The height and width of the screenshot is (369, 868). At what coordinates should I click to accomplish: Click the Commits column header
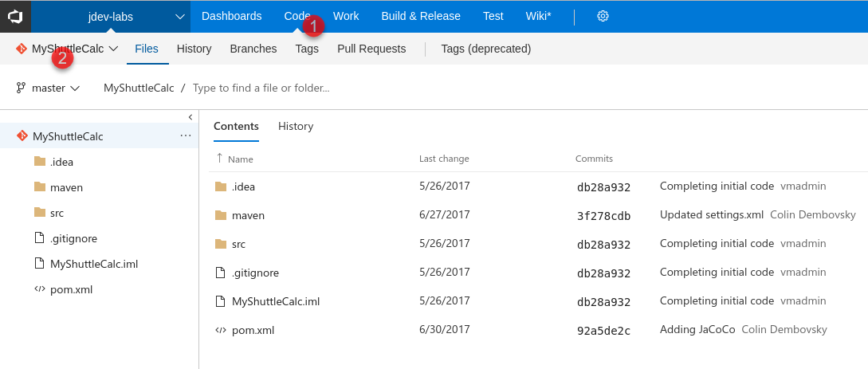(594, 159)
